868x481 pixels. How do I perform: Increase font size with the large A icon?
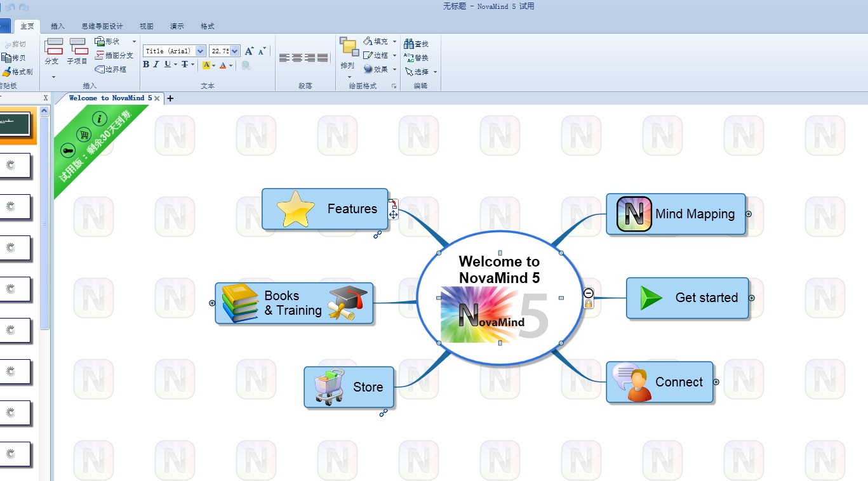coord(250,51)
